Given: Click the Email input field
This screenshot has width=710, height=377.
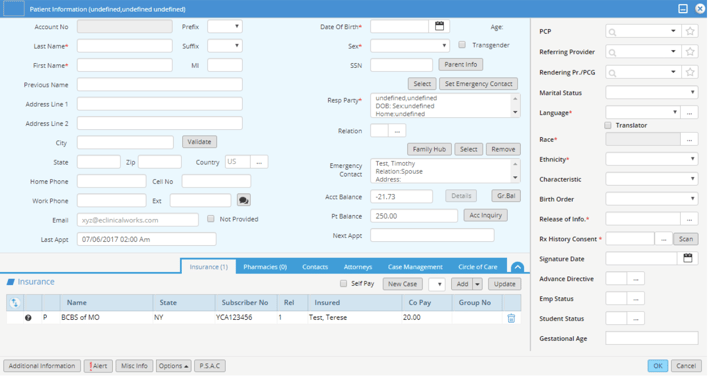Looking at the screenshot, I should [x=138, y=220].
